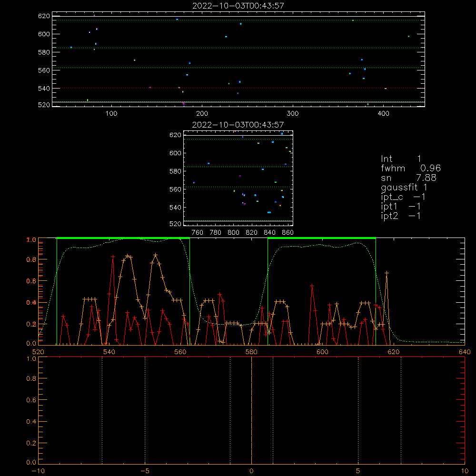The image size is (476, 476).
Task: Click the 760 x-axis label of middle plot
Action: (198, 233)
